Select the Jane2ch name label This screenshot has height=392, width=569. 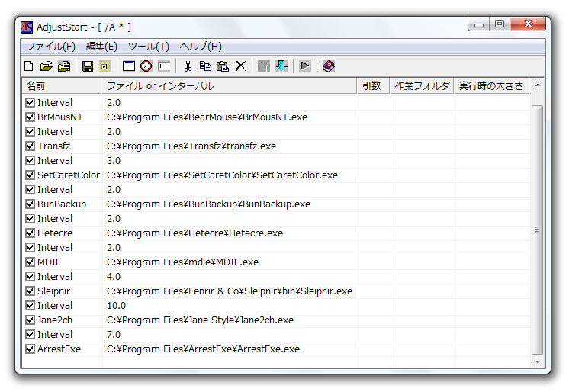coord(55,320)
